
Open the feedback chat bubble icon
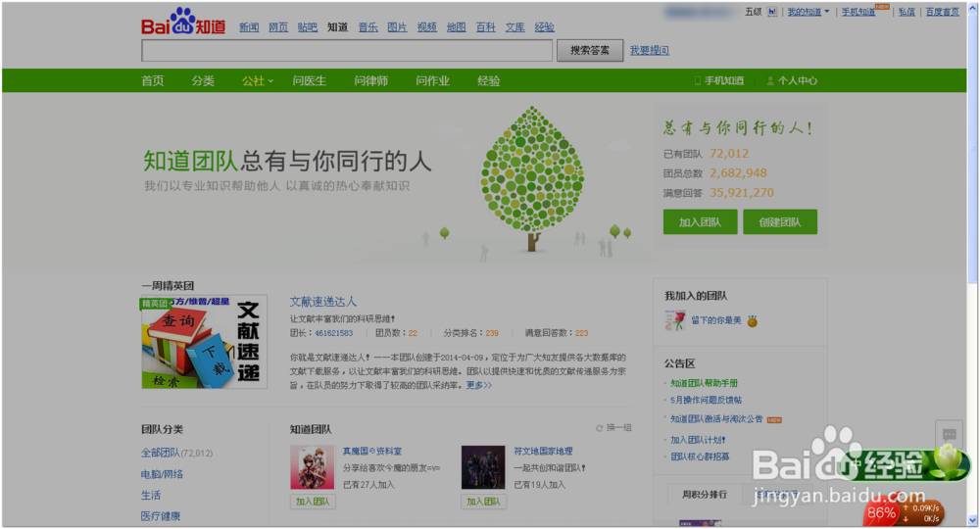(x=950, y=434)
